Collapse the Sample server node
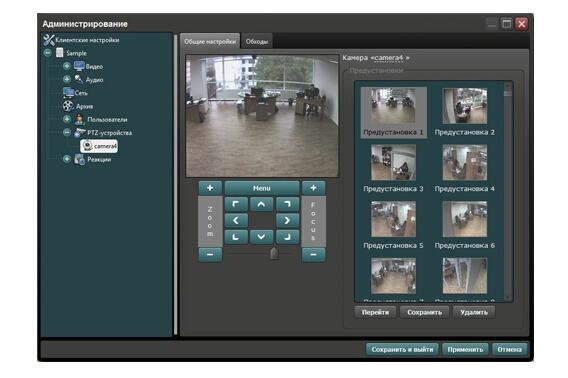Screen dimensions: 568x378 (47, 53)
